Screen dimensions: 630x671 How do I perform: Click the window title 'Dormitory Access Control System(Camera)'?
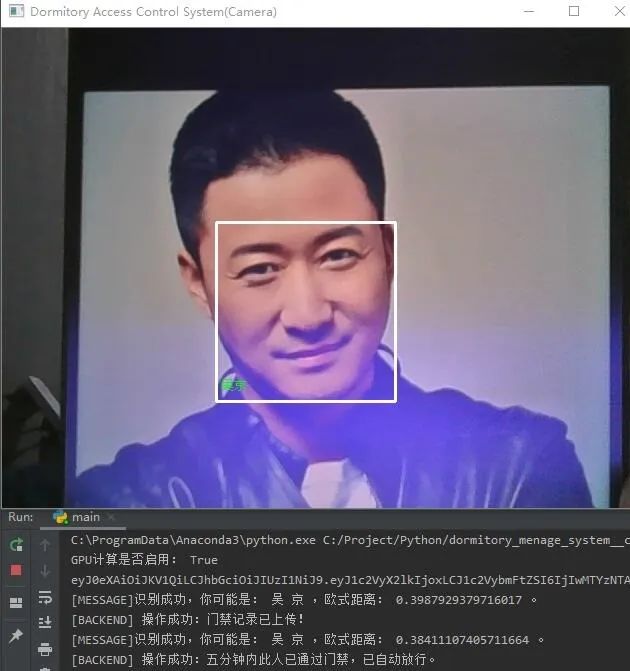click(153, 12)
